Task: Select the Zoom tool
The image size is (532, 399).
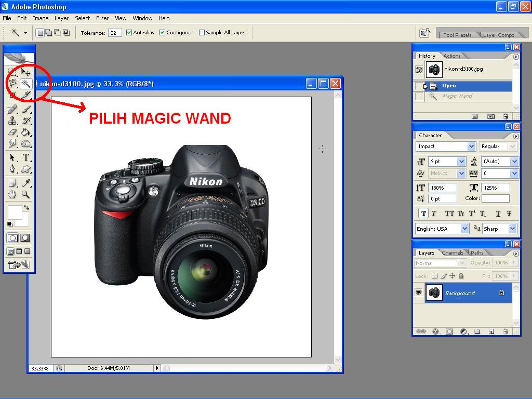Action: (26, 194)
